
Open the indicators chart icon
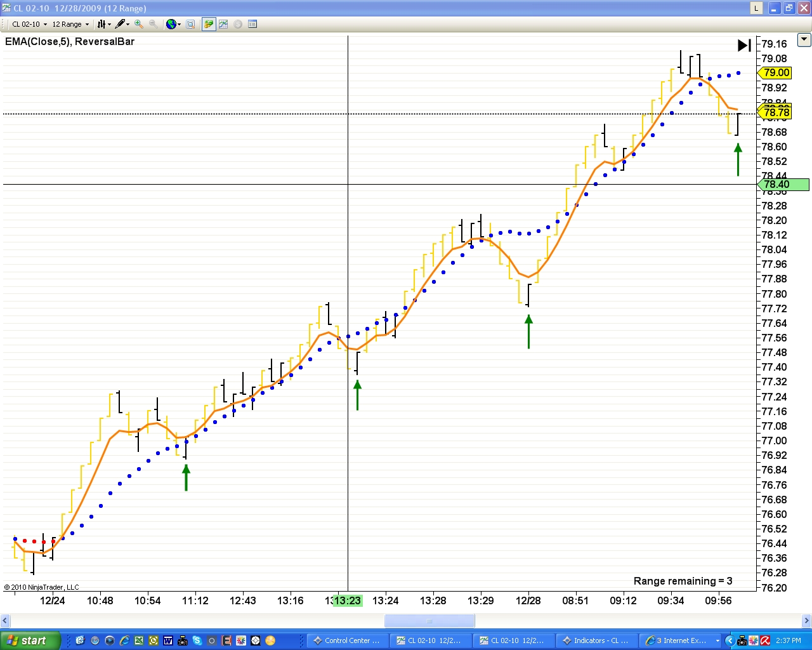click(223, 24)
